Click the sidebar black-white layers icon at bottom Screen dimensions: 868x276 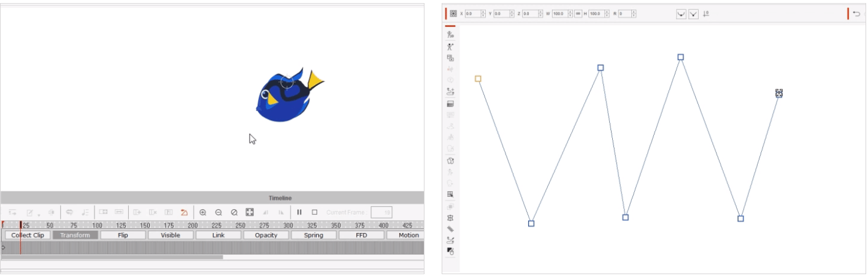pyautogui.click(x=450, y=251)
